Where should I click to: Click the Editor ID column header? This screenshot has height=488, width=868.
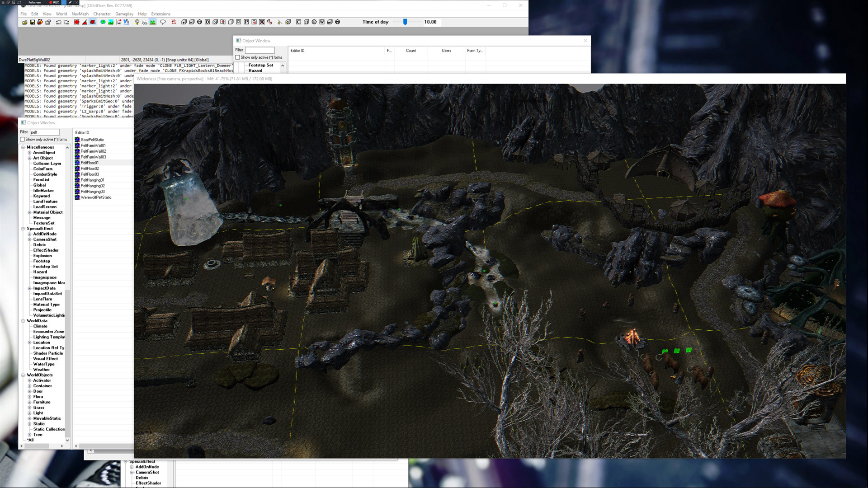coord(82,132)
